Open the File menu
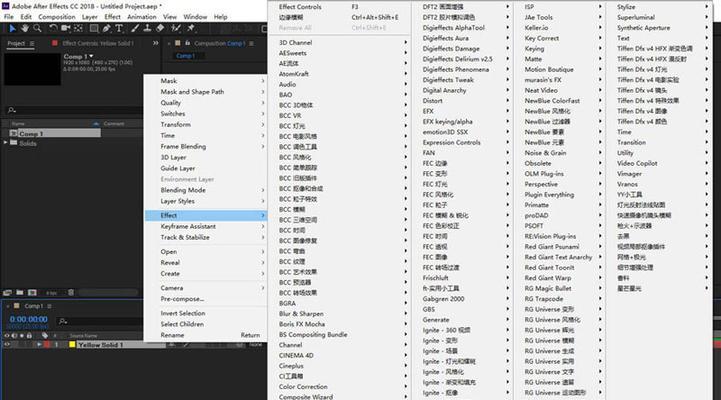The image size is (721, 400). [x=9, y=17]
